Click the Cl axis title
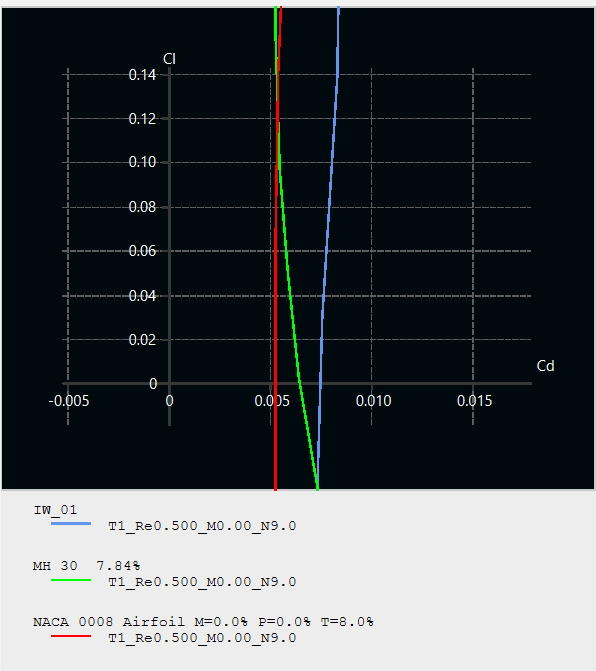The image size is (596, 671). tap(169, 59)
